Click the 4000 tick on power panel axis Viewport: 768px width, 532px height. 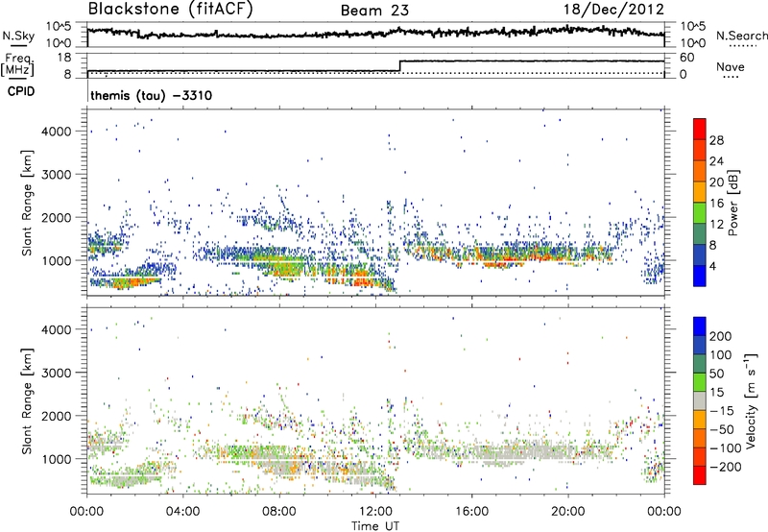(x=57, y=132)
